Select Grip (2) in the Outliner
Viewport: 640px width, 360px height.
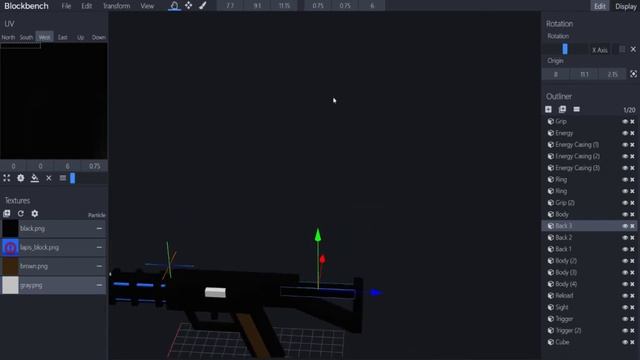pyautogui.click(x=589, y=203)
